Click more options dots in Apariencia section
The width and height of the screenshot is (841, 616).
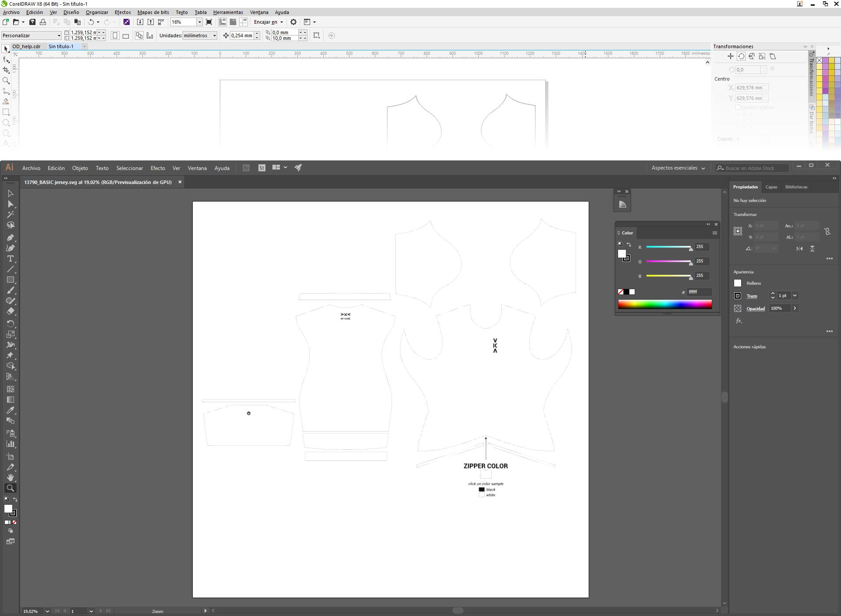point(830,331)
